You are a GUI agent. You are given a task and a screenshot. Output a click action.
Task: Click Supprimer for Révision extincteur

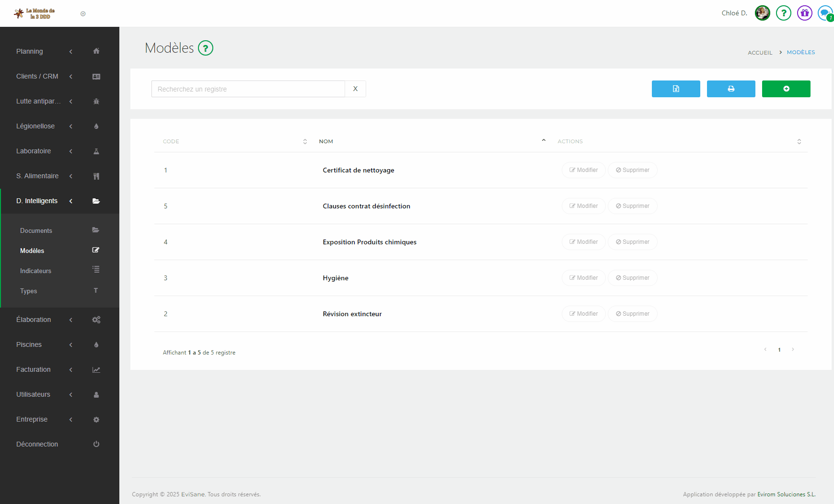[x=632, y=314]
